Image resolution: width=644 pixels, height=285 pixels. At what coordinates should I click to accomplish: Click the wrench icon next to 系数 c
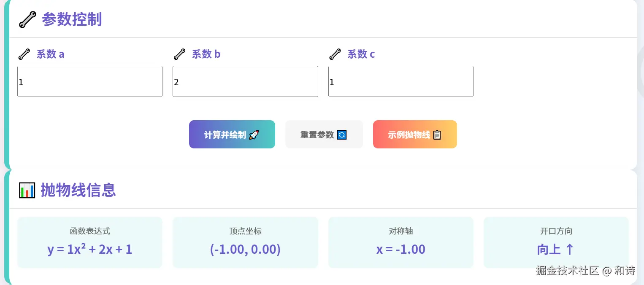coord(335,54)
